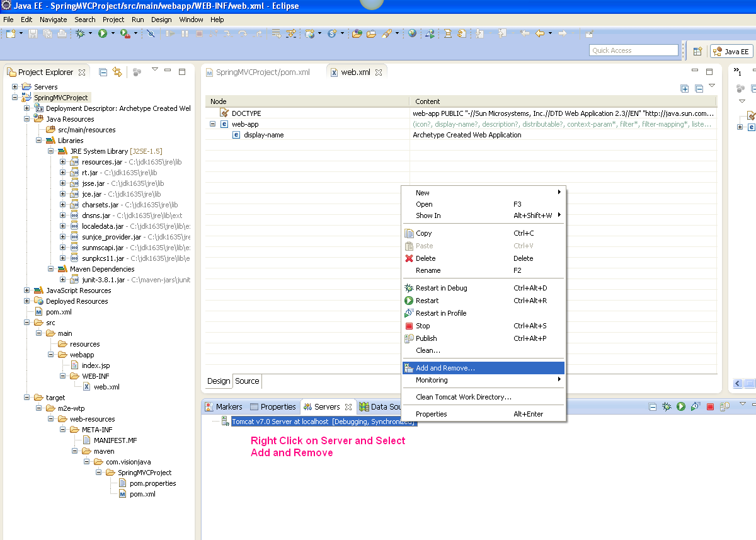Toggle Link with Editor in Project Explorer
Viewport: 756px width, 540px height.
pos(117,72)
